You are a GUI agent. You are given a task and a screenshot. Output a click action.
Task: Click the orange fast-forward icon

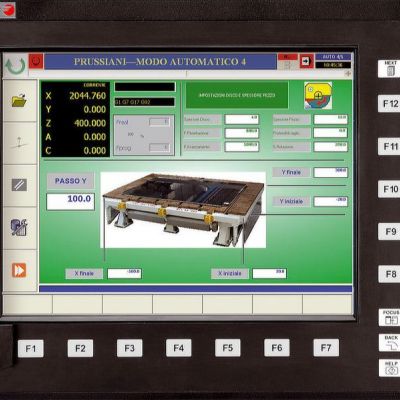pos(19,270)
